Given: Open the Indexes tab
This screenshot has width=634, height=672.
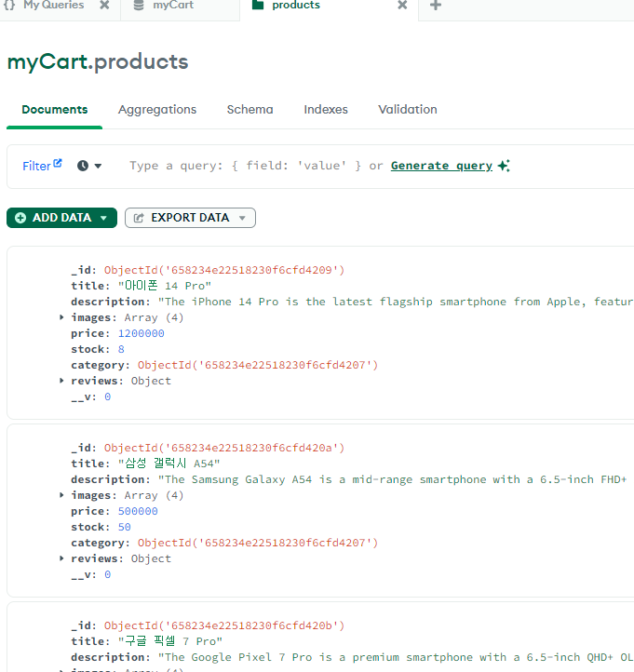Looking at the screenshot, I should click(x=326, y=110).
